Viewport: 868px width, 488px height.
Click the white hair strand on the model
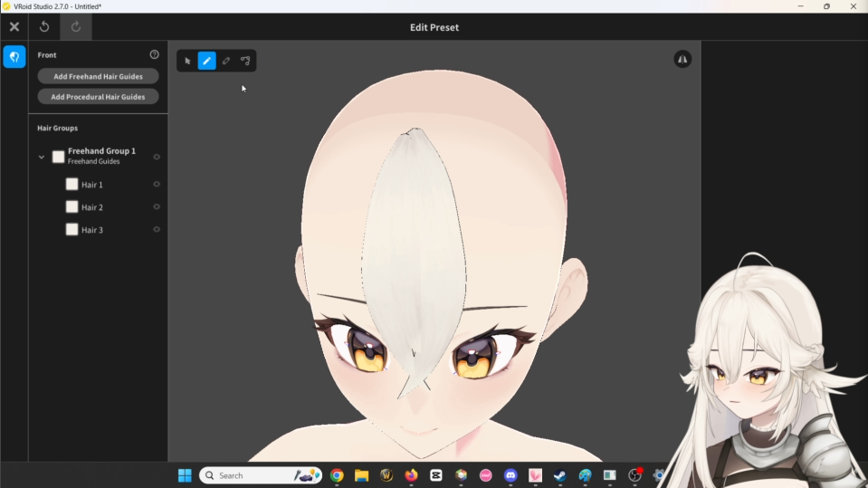coord(413,254)
